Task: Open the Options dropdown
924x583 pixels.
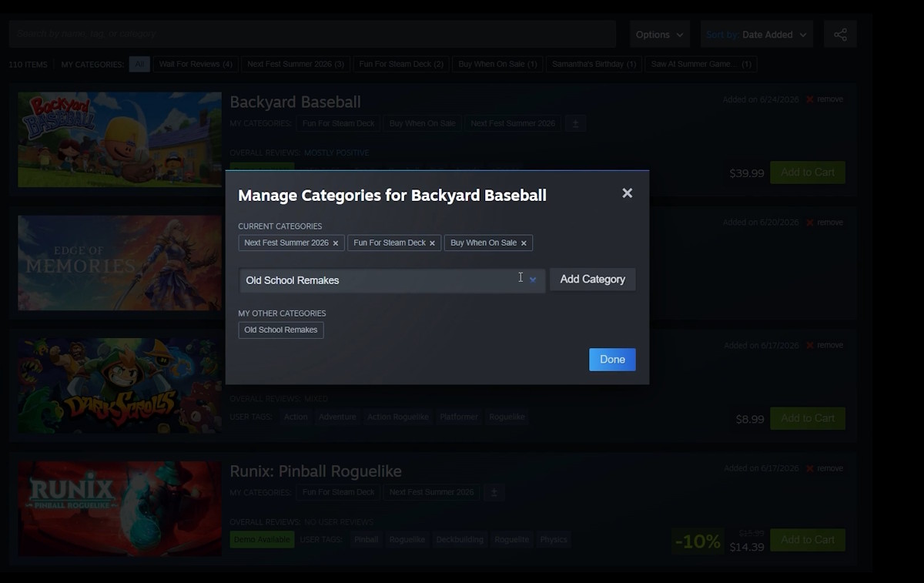Action: (x=660, y=35)
